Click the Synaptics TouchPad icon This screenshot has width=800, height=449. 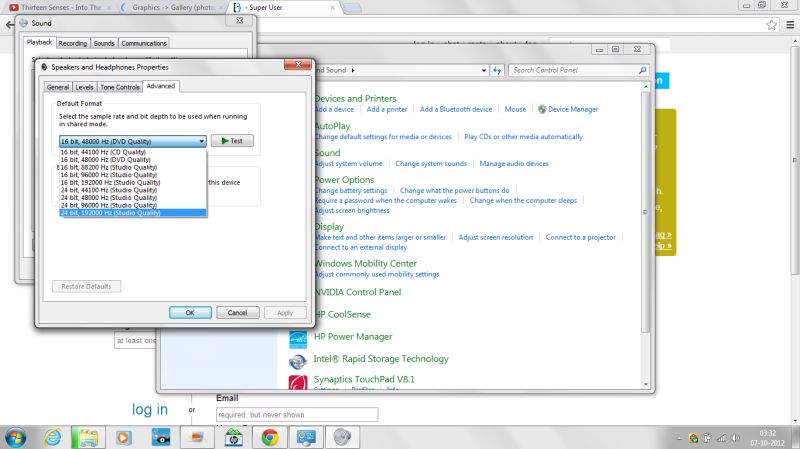pos(298,382)
